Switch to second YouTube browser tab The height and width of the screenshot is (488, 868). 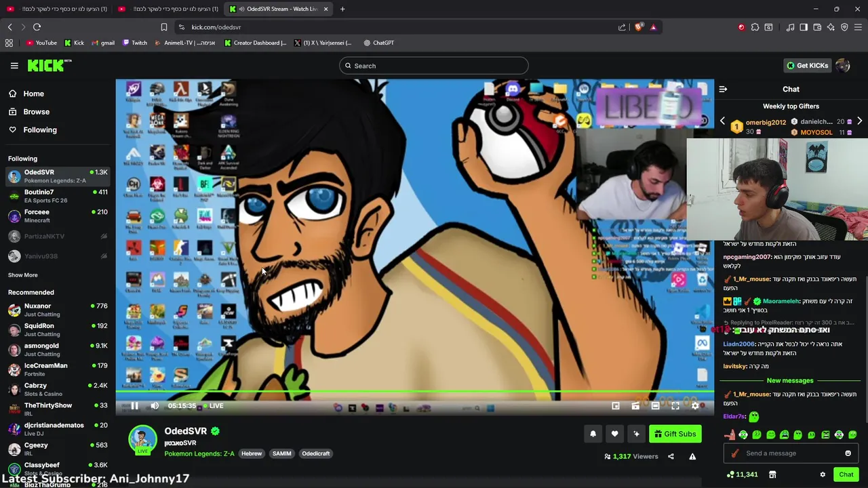(x=167, y=9)
